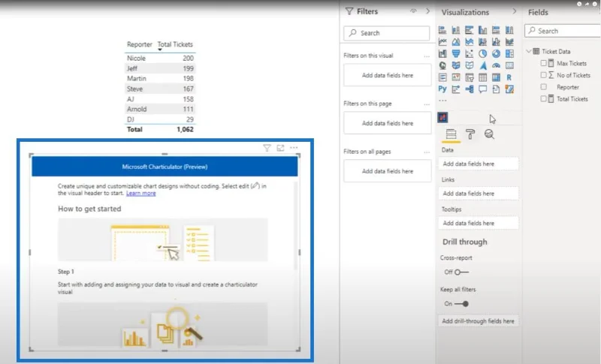The height and width of the screenshot is (364, 601).
Task: Open more options for Filters on this page
Action: (427, 104)
